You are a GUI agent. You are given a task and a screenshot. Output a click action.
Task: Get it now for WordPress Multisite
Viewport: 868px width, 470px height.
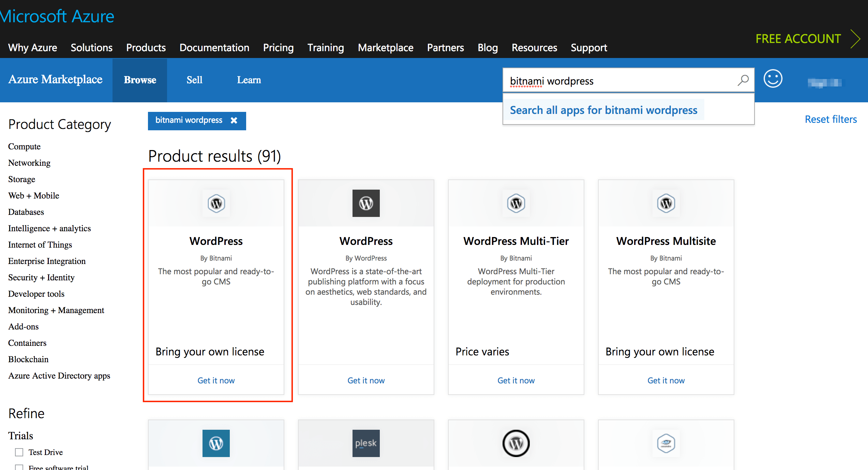pos(666,381)
